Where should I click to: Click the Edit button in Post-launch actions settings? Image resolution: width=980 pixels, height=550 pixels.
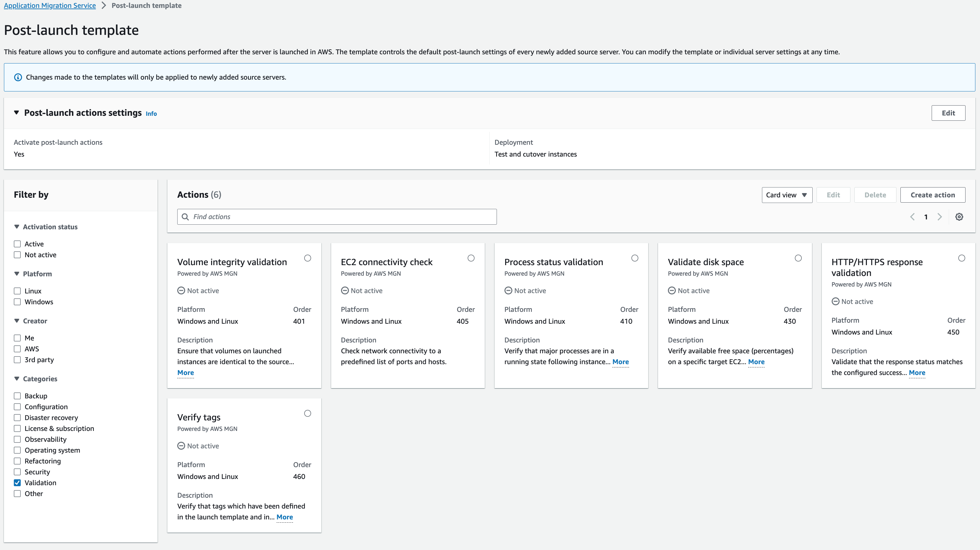(x=948, y=113)
